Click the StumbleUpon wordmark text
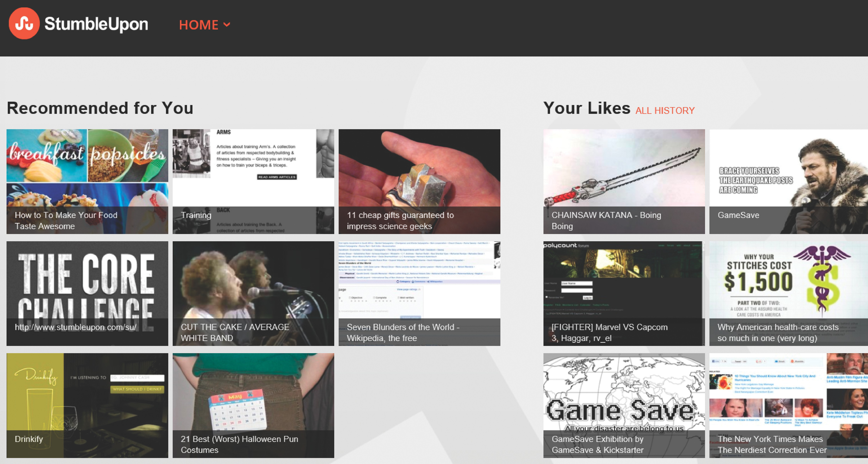The height and width of the screenshot is (464, 868). coord(96,24)
